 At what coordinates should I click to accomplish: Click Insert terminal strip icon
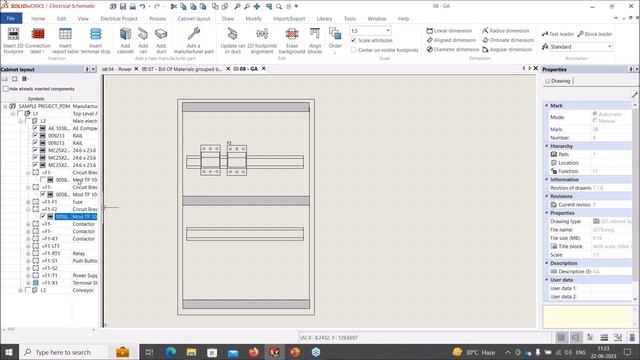tap(96, 34)
